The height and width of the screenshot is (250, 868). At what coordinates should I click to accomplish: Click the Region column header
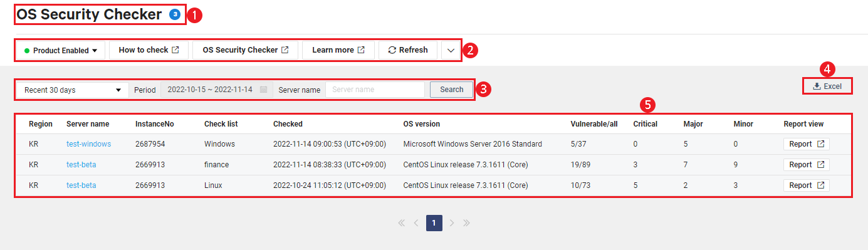tap(41, 124)
